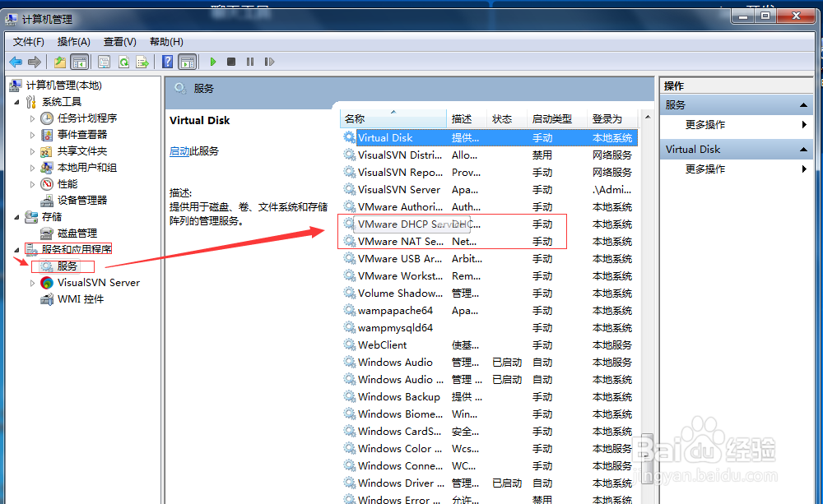
Task: Expand the 共享文件夹 node arrow
Action: (32, 151)
